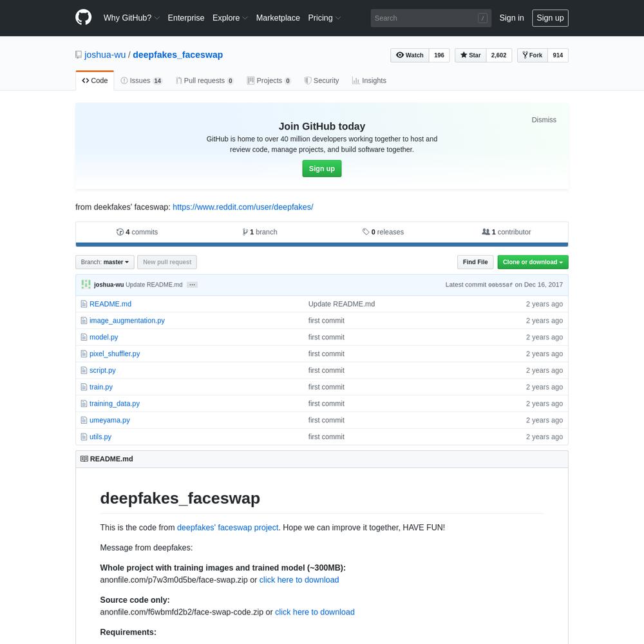Click the repository book icon beside joshua-wu

79,55
